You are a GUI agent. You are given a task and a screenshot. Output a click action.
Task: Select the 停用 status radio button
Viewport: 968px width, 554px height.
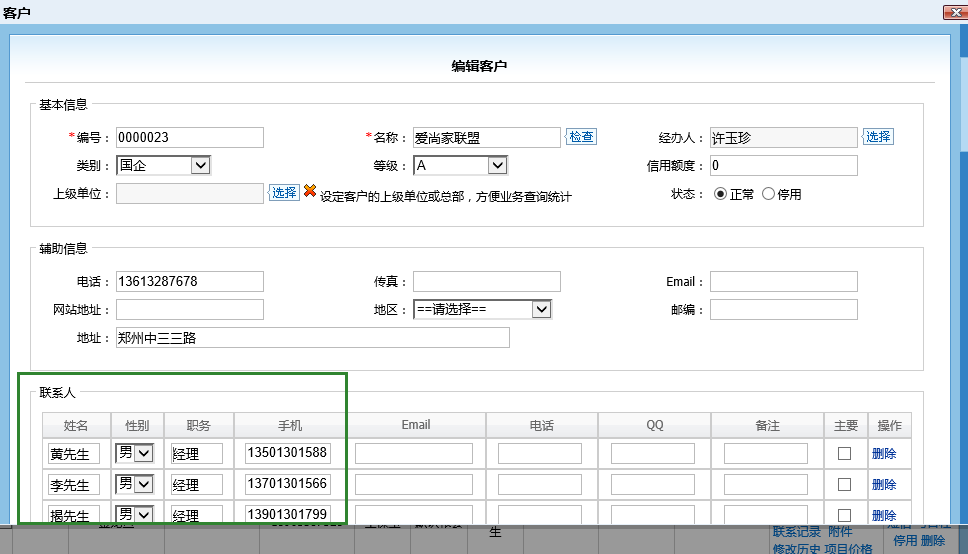pyautogui.click(x=768, y=194)
